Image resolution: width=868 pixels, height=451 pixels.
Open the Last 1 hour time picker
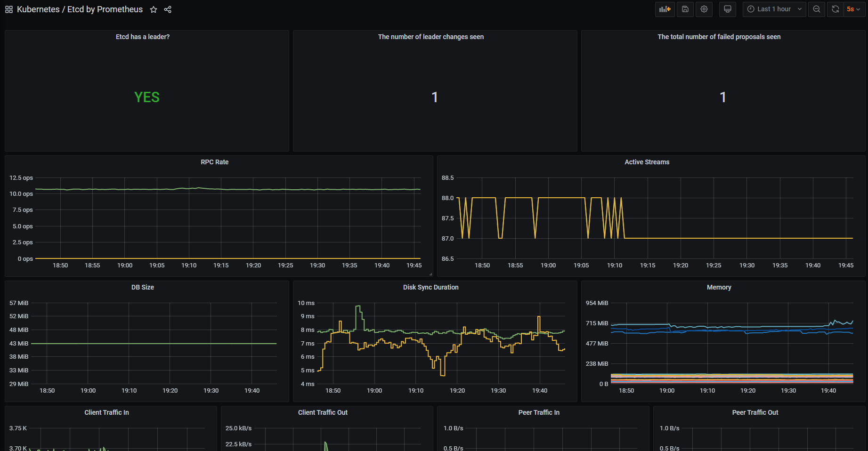(x=774, y=9)
